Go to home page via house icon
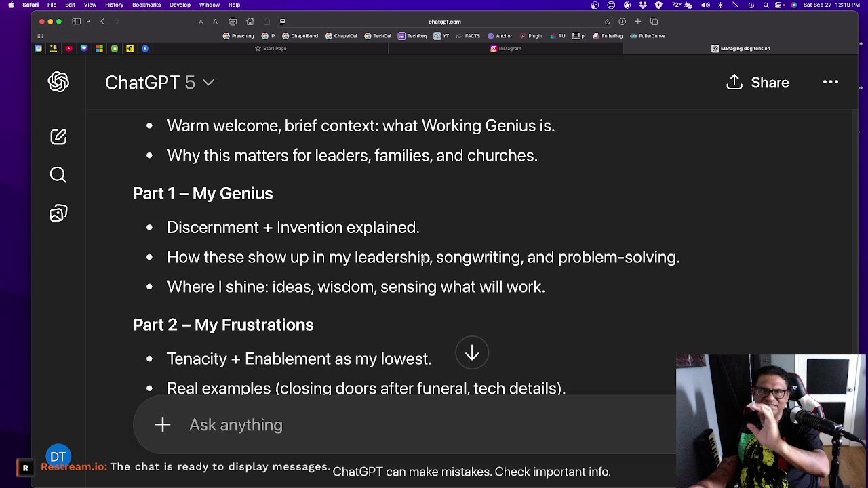 click(x=250, y=22)
